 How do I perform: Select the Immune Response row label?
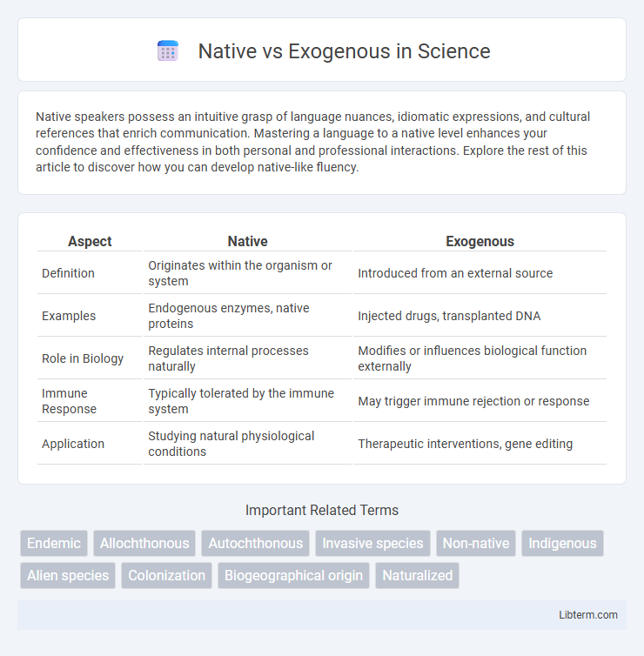(69, 401)
